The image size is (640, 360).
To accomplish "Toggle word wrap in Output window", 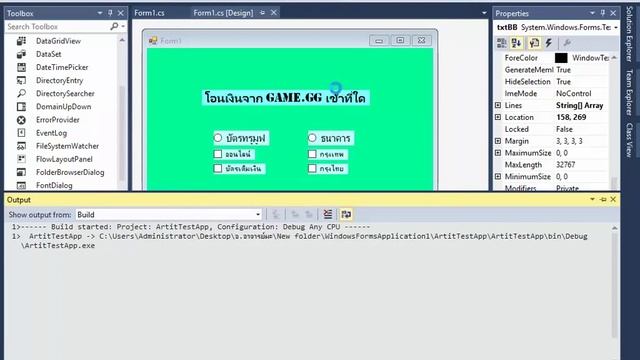I will pos(346,214).
